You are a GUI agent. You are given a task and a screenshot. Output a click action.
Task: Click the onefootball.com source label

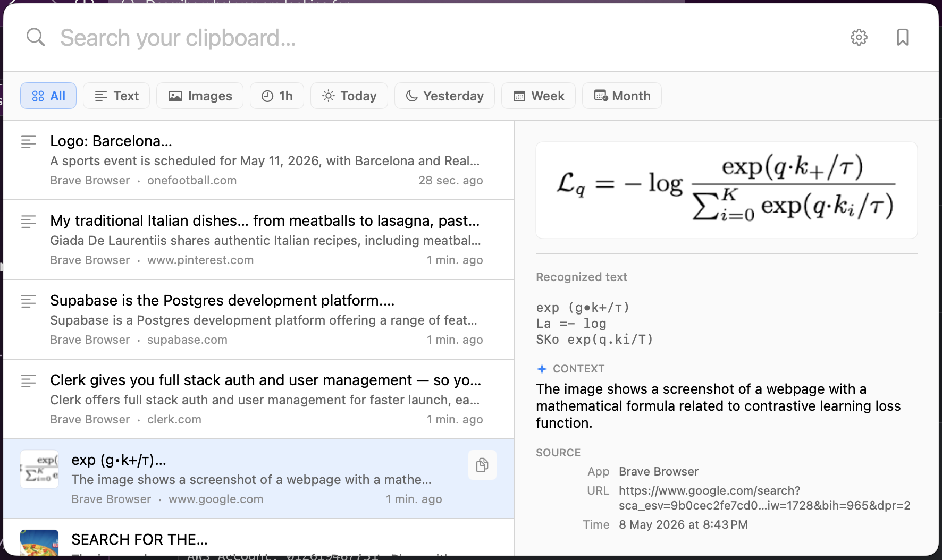click(x=192, y=180)
